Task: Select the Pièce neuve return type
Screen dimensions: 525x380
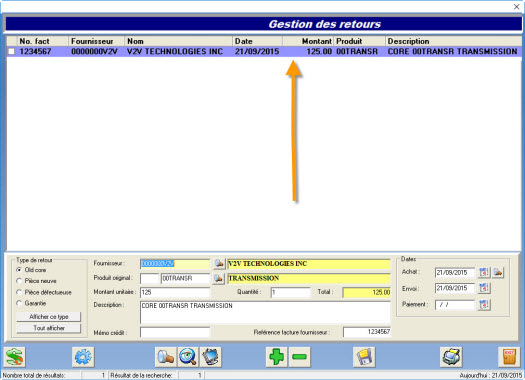Action: (19, 281)
